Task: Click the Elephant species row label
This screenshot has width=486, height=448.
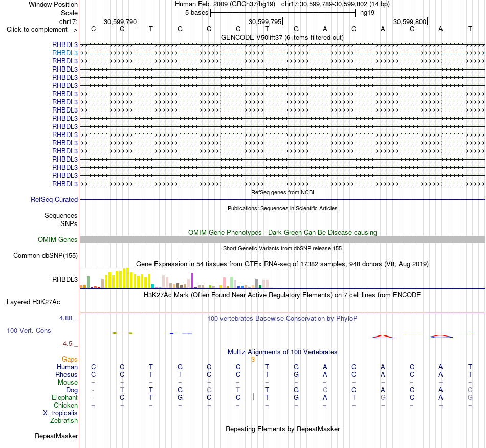Action: [64, 398]
